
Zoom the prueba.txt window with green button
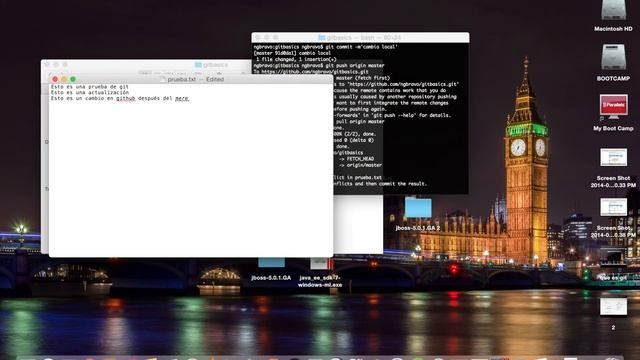click(73, 79)
